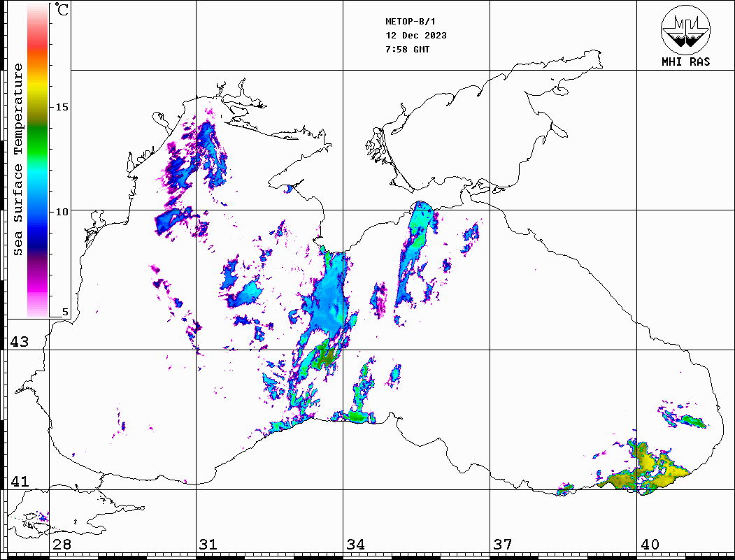
Task: Click longitude label 40
Action: click(650, 545)
